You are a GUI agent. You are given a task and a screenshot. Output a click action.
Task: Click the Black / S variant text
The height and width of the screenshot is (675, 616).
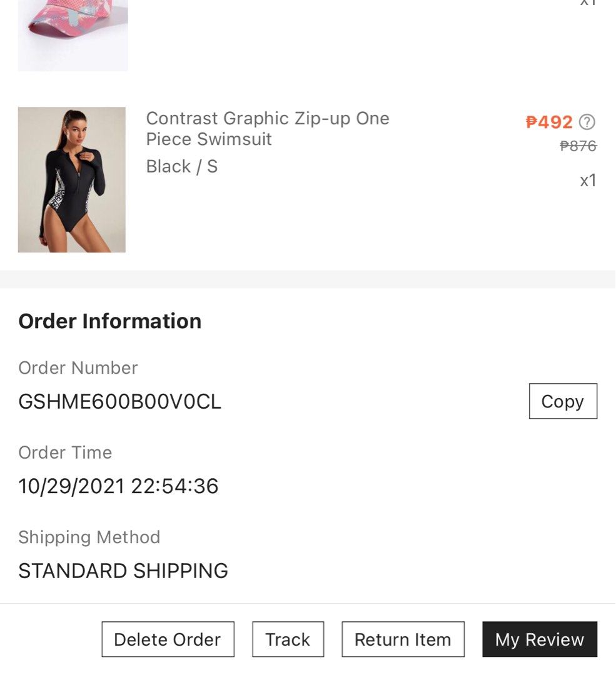[182, 167]
